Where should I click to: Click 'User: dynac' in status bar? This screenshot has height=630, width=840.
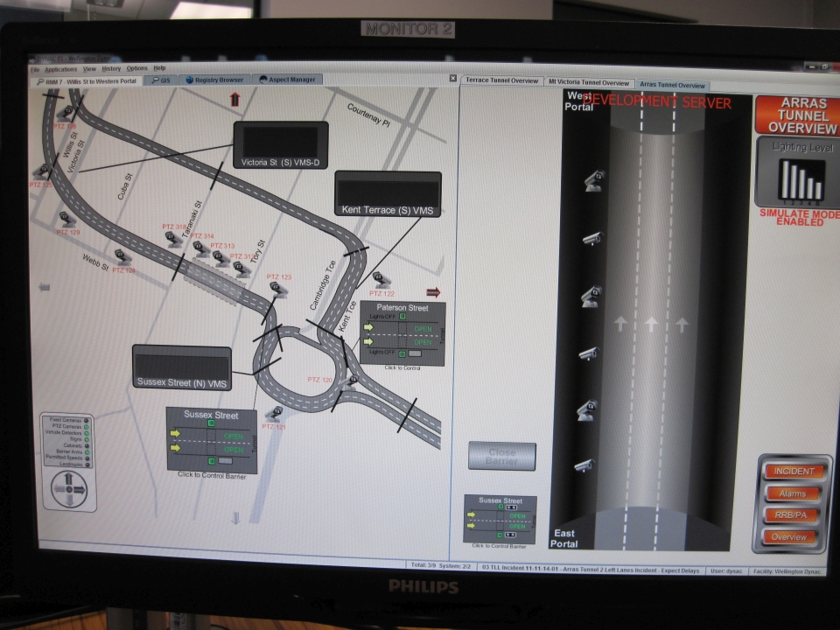[726, 571]
